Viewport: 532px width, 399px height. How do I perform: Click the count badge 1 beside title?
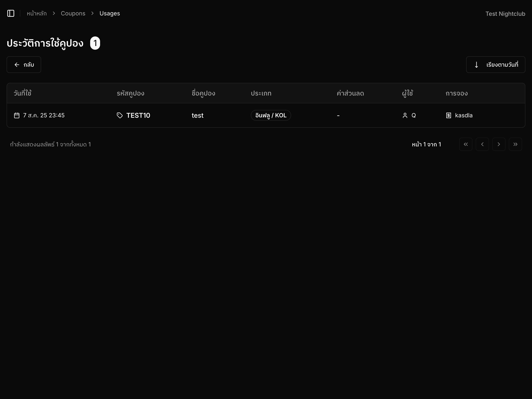[95, 43]
